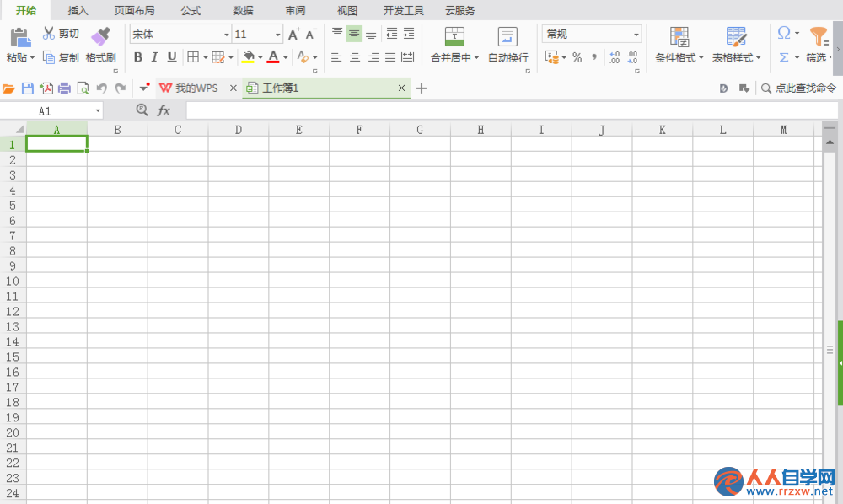Click the Copy icon
The width and height of the screenshot is (843, 504).
pos(48,57)
